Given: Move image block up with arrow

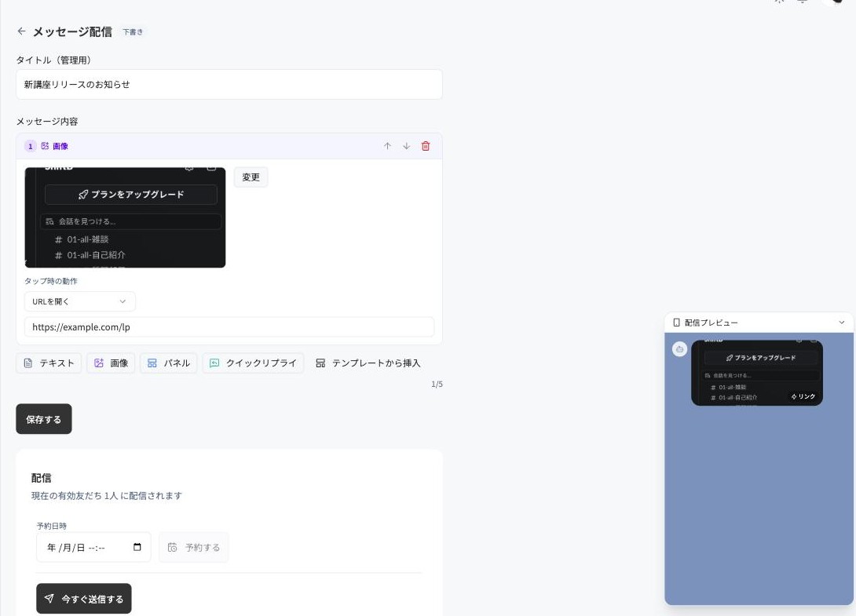Looking at the screenshot, I should [x=387, y=146].
